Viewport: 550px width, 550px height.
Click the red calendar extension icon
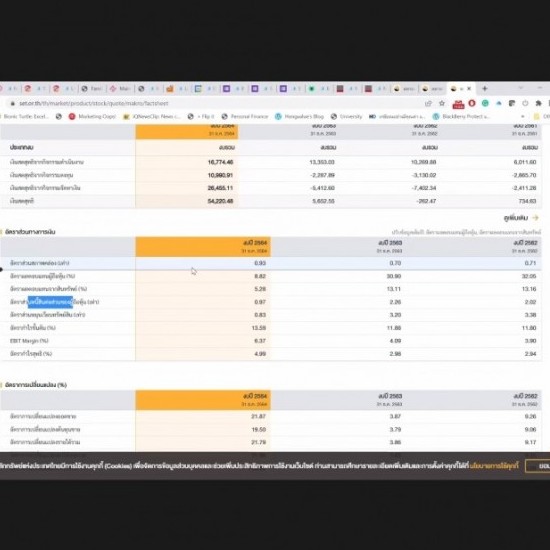point(458,104)
